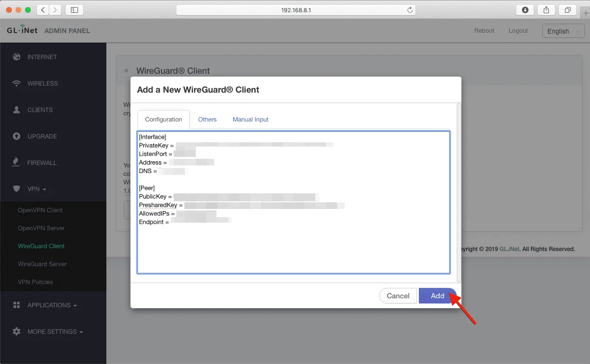Screen dimensions: 590x364
Task: Open the English language dropdown
Action: click(x=563, y=31)
